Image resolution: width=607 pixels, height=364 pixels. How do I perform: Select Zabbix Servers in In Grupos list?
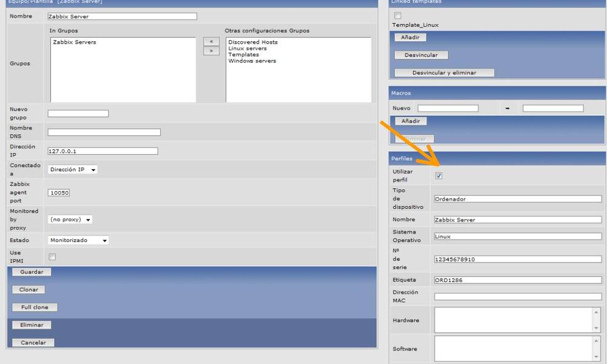tap(75, 42)
